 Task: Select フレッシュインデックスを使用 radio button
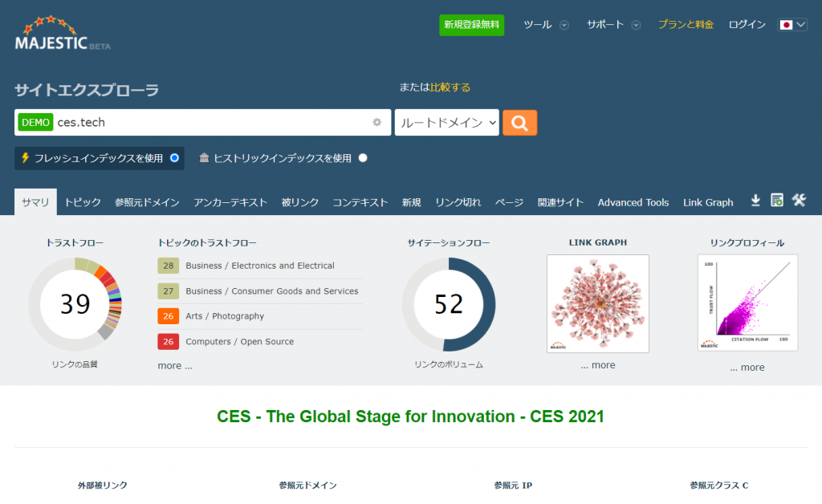(x=174, y=157)
